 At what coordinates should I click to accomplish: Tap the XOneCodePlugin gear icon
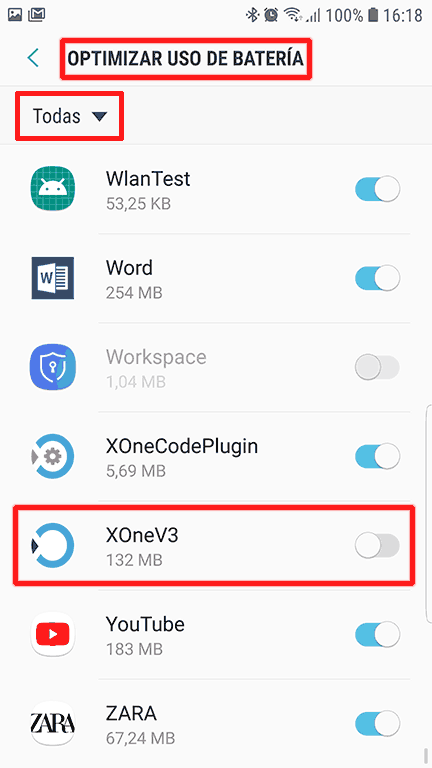(x=52, y=456)
